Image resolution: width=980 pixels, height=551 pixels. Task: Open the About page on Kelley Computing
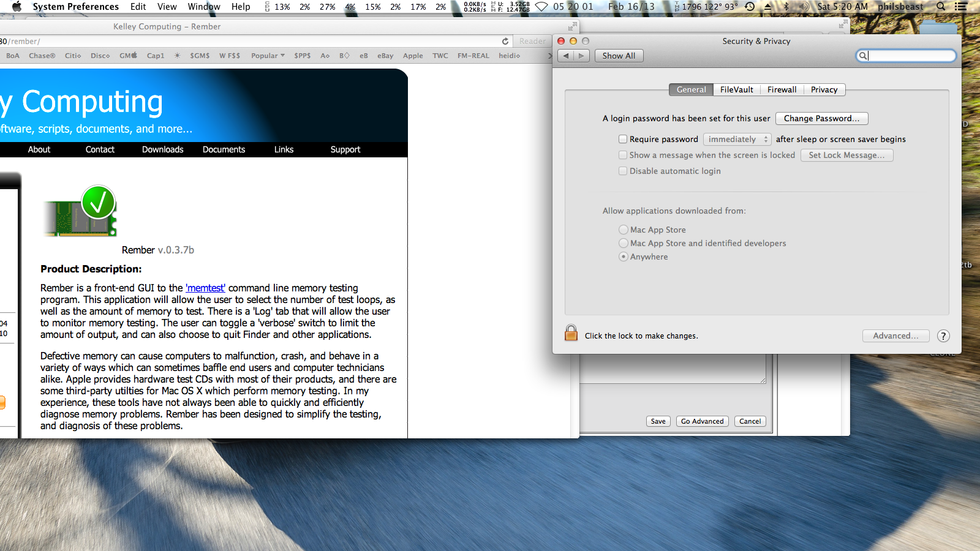(x=39, y=149)
